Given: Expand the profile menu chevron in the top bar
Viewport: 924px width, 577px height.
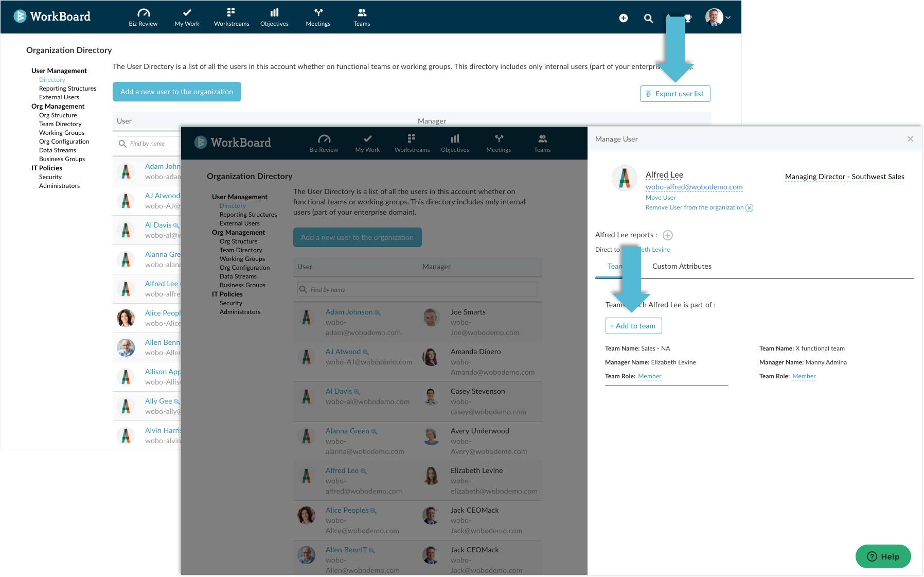Looking at the screenshot, I should 728,18.
